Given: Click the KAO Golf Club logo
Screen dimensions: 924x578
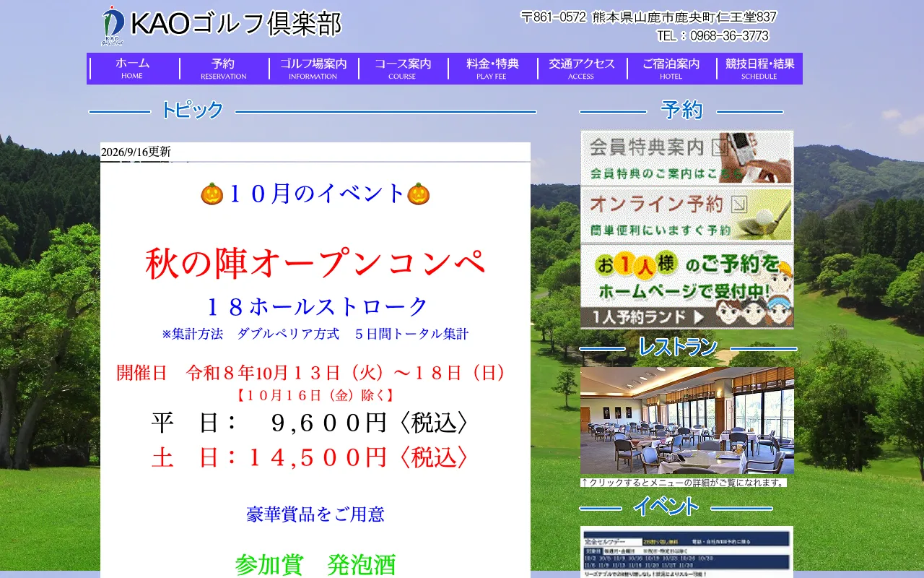Looking at the screenshot, I should tap(221, 25).
